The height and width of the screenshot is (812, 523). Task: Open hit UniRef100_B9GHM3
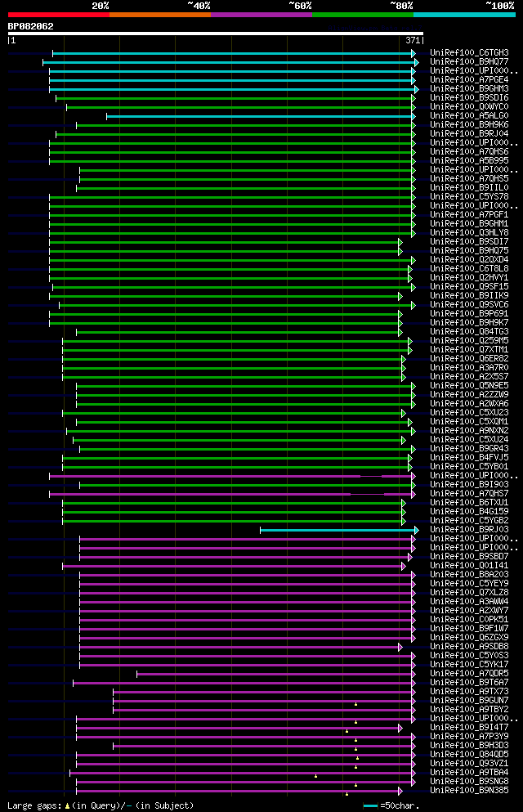click(469, 88)
